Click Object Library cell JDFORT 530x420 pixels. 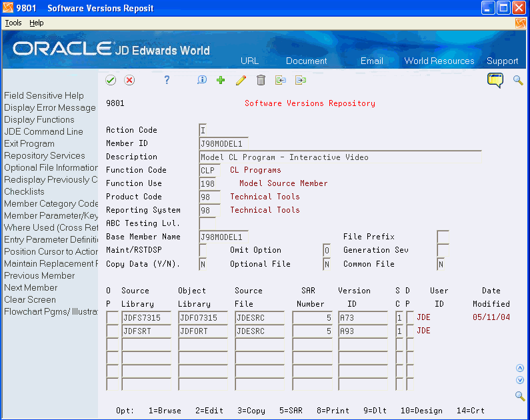tap(203, 331)
